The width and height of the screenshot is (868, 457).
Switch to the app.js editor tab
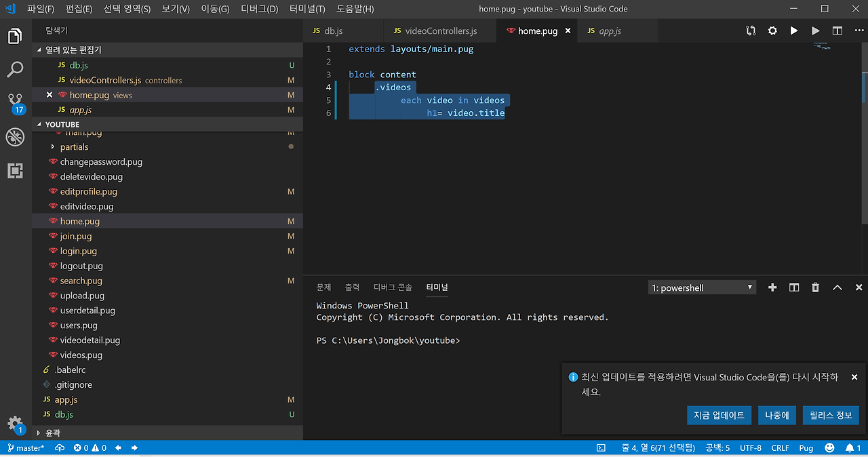(617, 31)
